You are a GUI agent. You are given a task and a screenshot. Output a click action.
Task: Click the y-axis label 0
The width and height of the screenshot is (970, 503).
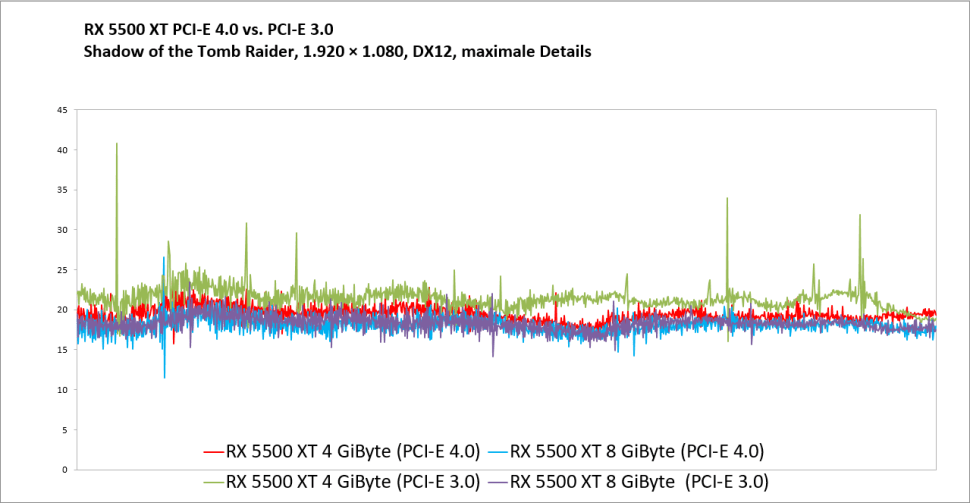click(x=64, y=470)
